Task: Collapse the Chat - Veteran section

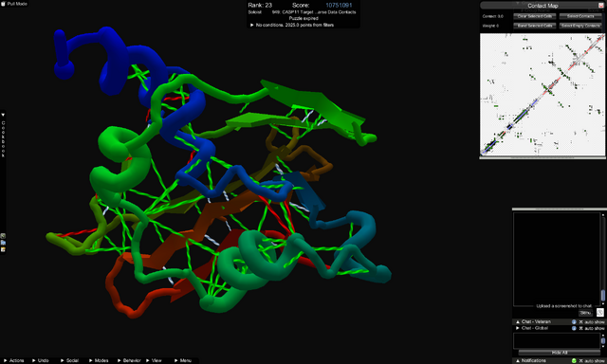Action: [518, 322]
